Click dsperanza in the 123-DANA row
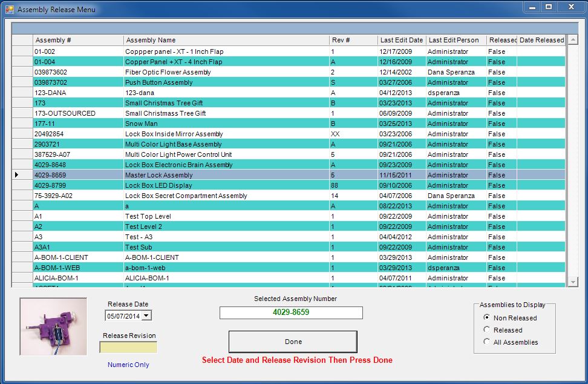588x384 pixels. (x=443, y=93)
